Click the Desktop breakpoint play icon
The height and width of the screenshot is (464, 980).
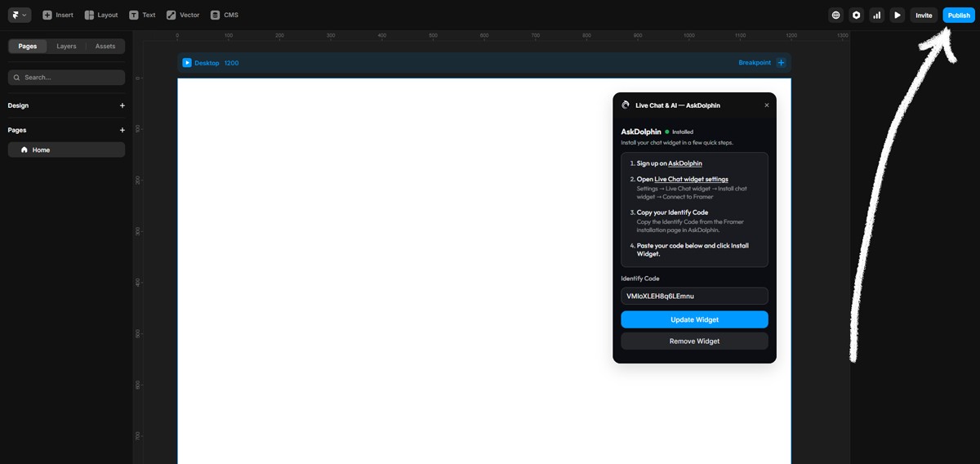click(x=187, y=63)
